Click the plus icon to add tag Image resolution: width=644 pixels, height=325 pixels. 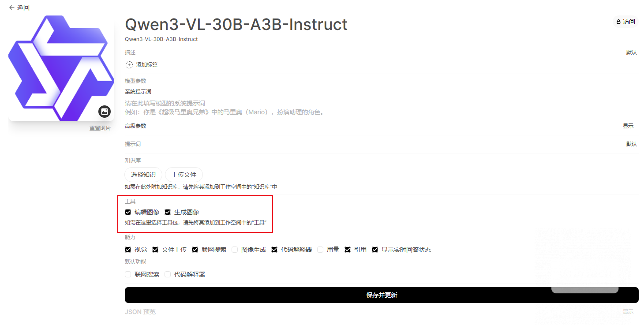tap(129, 65)
